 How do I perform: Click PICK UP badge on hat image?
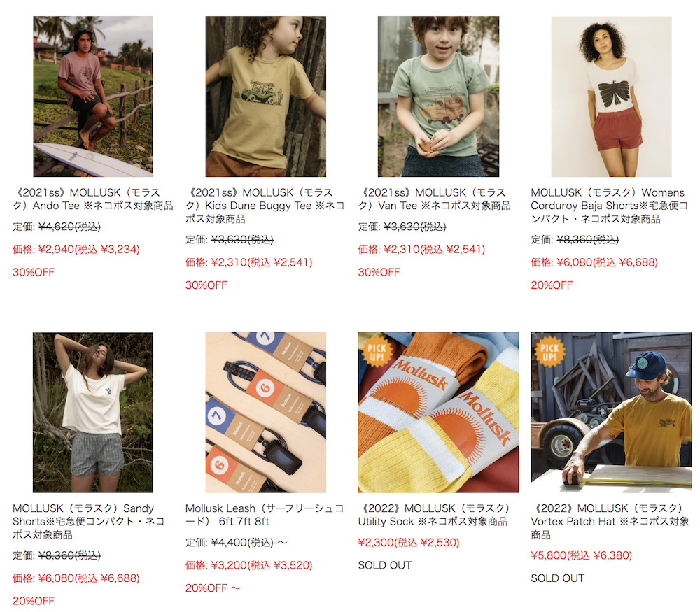[x=549, y=353]
